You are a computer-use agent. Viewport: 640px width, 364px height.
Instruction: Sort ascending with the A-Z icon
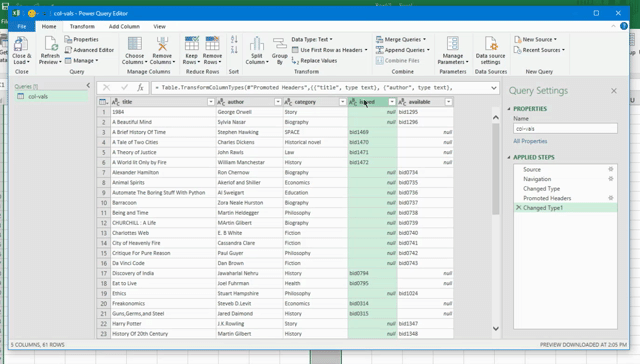234,40
